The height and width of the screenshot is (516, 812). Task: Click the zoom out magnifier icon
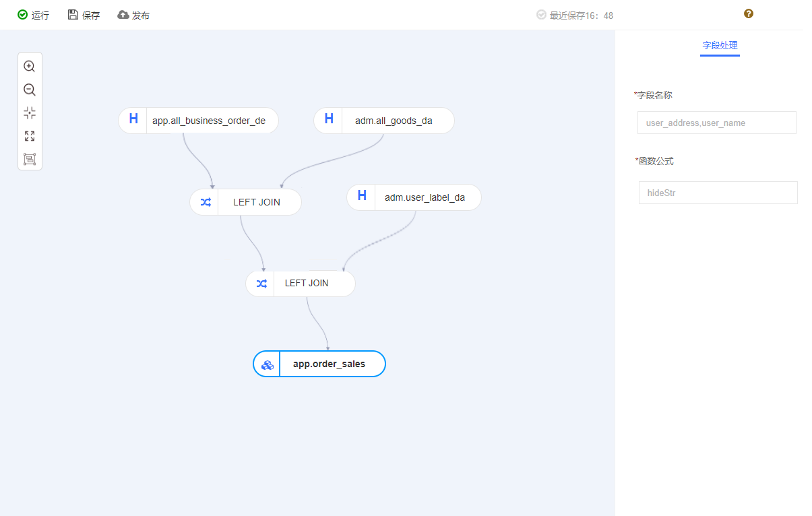[x=29, y=90]
